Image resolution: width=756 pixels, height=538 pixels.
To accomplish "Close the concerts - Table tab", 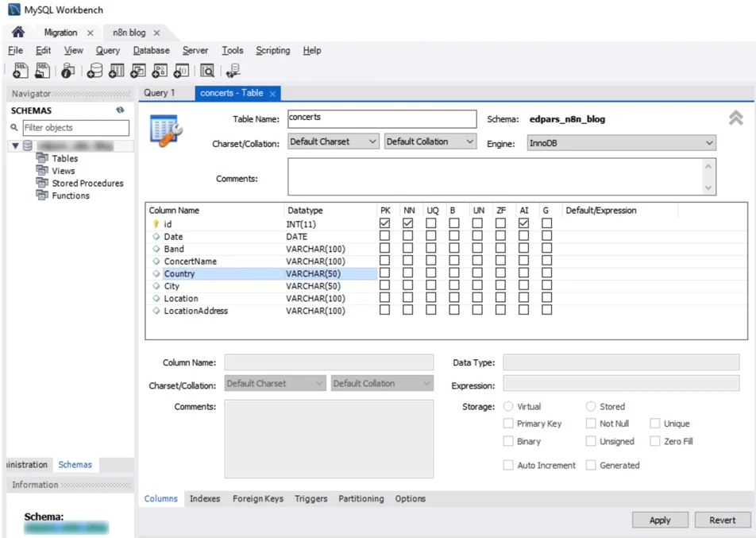I will pyautogui.click(x=272, y=94).
